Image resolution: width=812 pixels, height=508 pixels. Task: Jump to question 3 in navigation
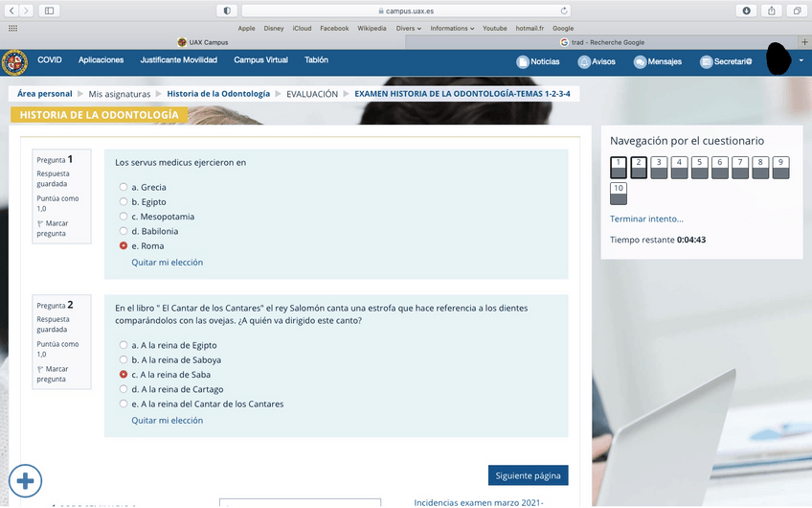pos(659,168)
